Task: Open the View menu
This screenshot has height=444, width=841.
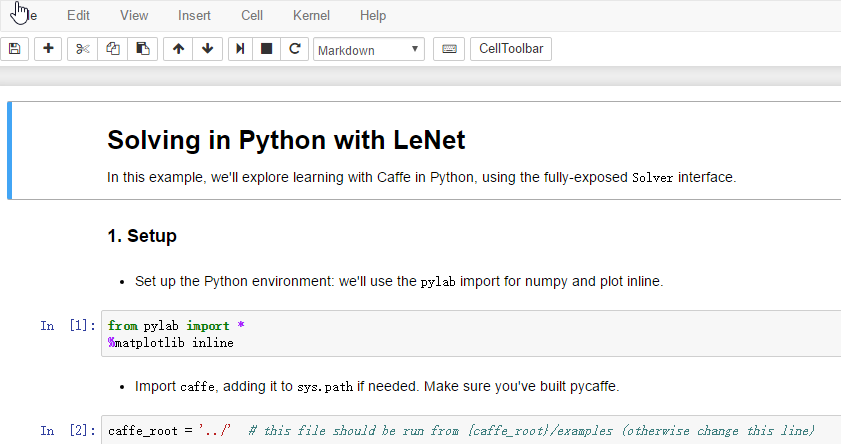Action: pos(134,16)
